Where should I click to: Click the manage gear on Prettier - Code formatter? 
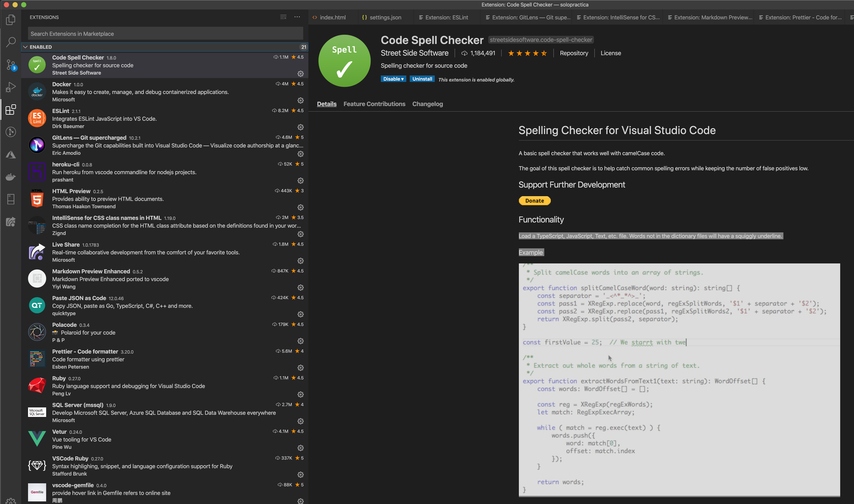301,368
